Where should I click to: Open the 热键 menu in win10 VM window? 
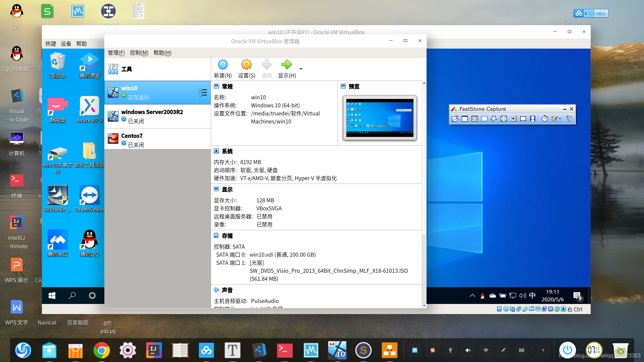[x=51, y=44]
